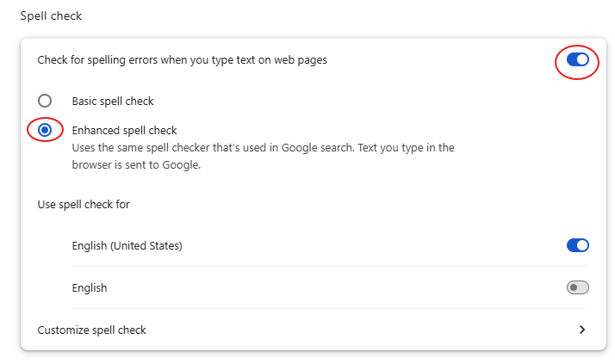Click the Enhanced spell check label text
The height and width of the screenshot is (364, 615).
pyautogui.click(x=124, y=130)
